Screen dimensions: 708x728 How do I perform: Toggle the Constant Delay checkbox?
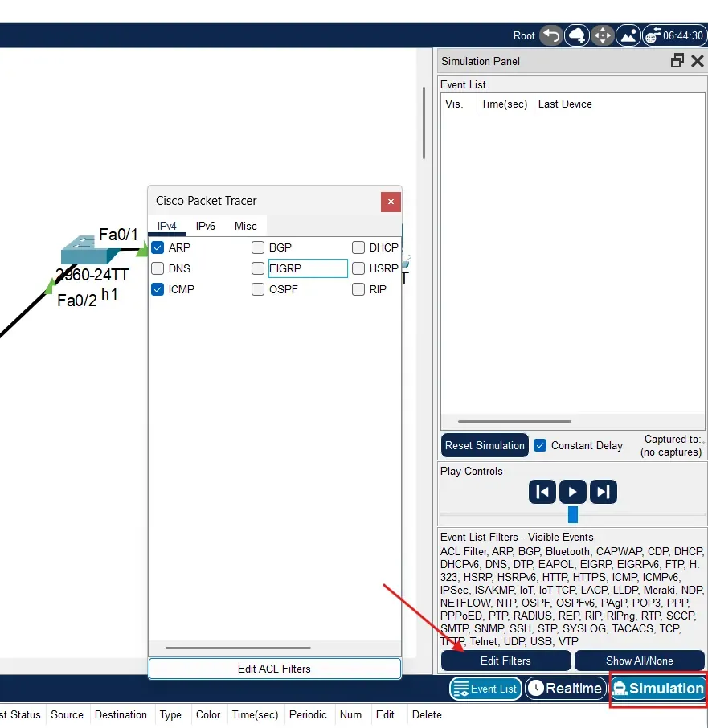(x=540, y=445)
